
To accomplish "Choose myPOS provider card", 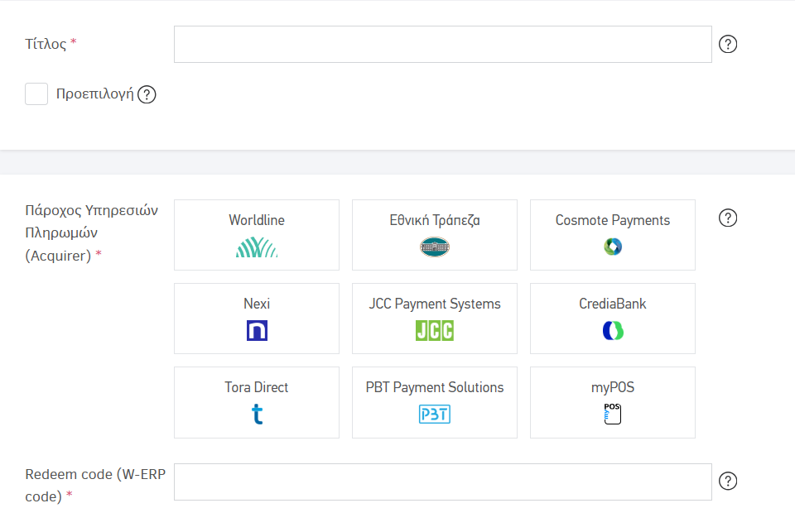I will pyautogui.click(x=613, y=402).
